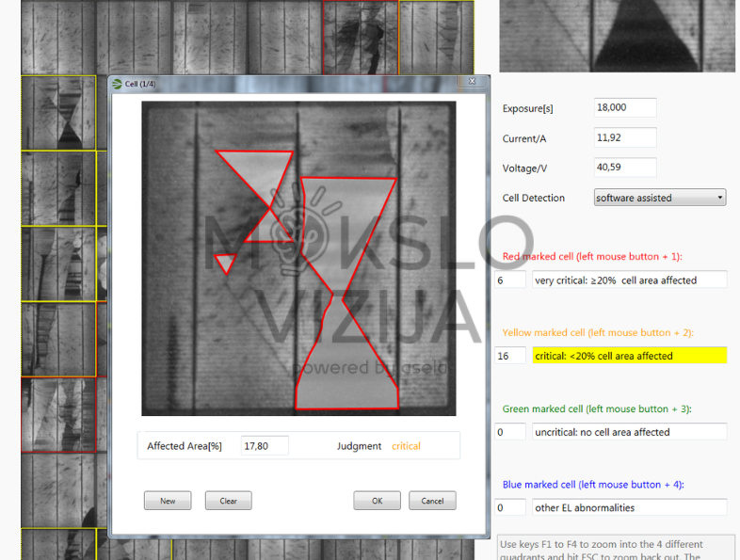Click the 'very critical' description field
Image resolution: width=740 pixels, height=560 pixels.
click(629, 280)
